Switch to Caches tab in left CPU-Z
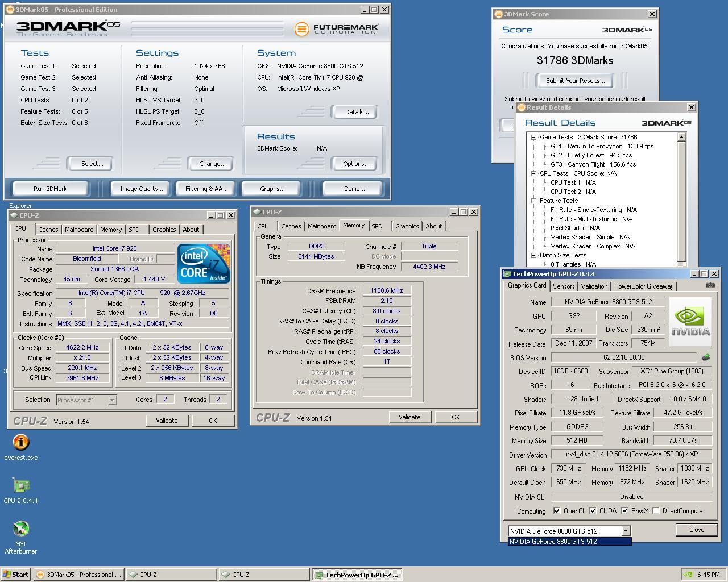 [x=48, y=230]
